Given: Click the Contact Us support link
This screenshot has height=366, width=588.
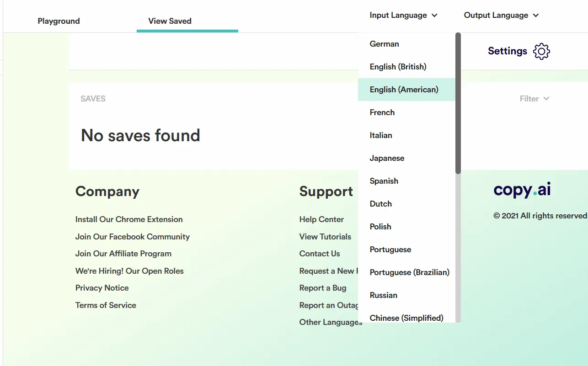Looking at the screenshot, I should (320, 254).
